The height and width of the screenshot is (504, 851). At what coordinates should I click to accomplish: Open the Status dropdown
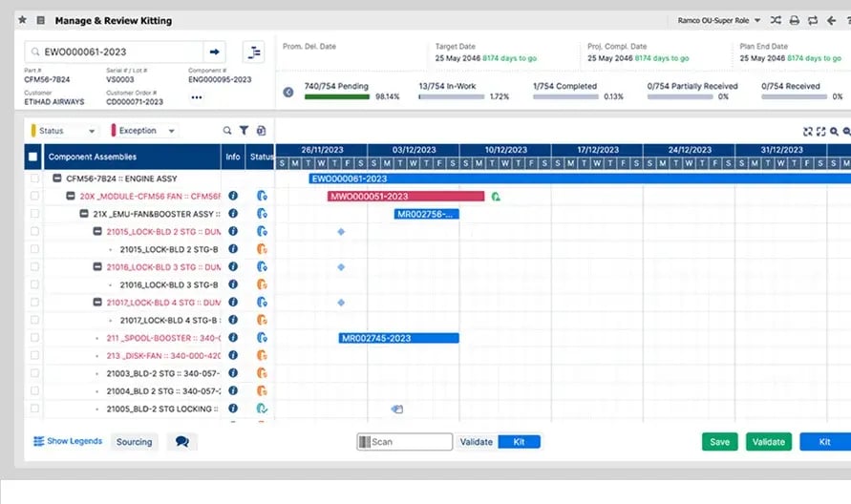(x=64, y=131)
